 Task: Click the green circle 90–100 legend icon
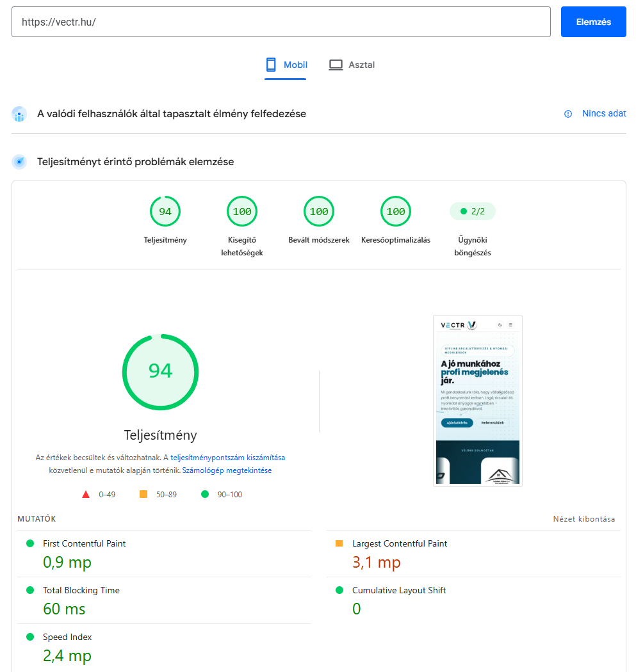[x=205, y=494]
